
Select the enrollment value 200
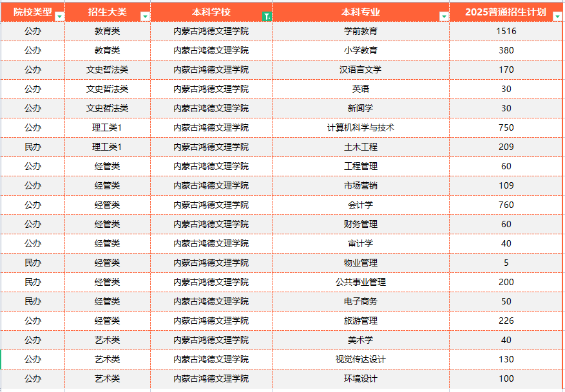click(x=506, y=282)
